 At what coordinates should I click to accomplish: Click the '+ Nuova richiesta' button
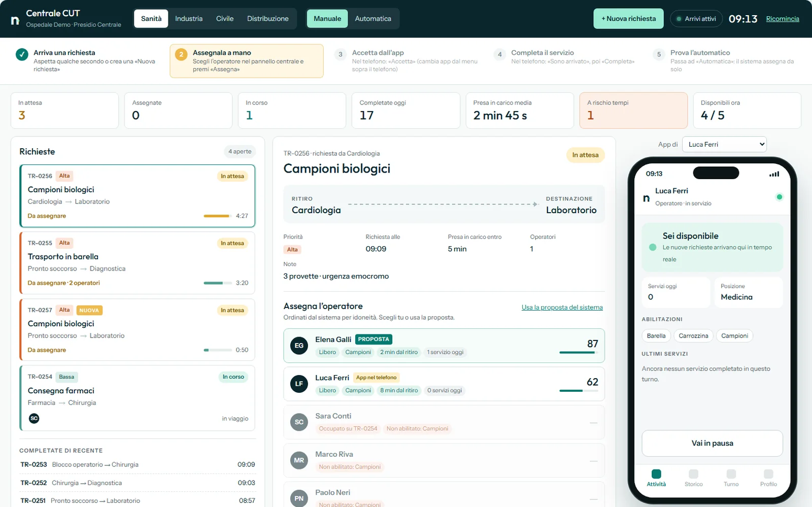point(629,19)
